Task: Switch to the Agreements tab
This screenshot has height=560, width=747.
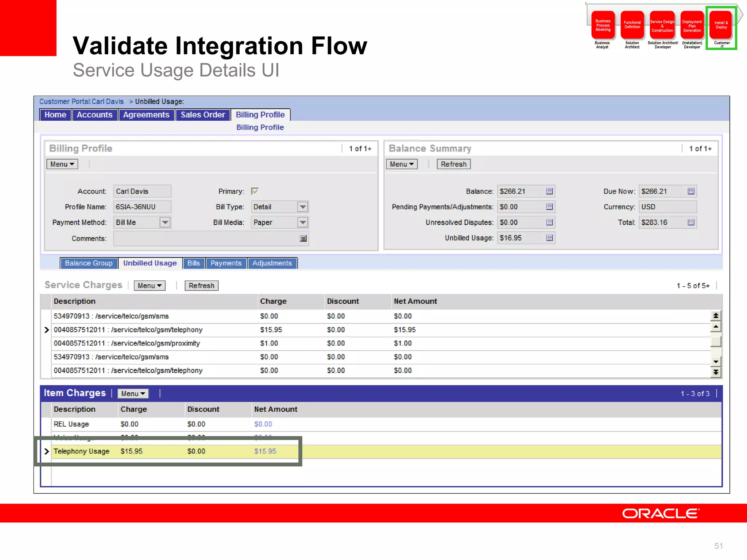Action: [146, 115]
